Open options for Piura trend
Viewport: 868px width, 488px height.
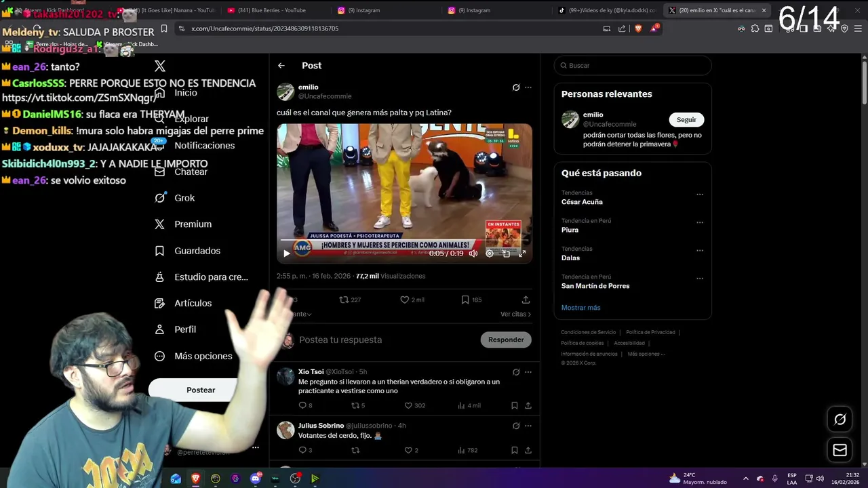[700, 222]
